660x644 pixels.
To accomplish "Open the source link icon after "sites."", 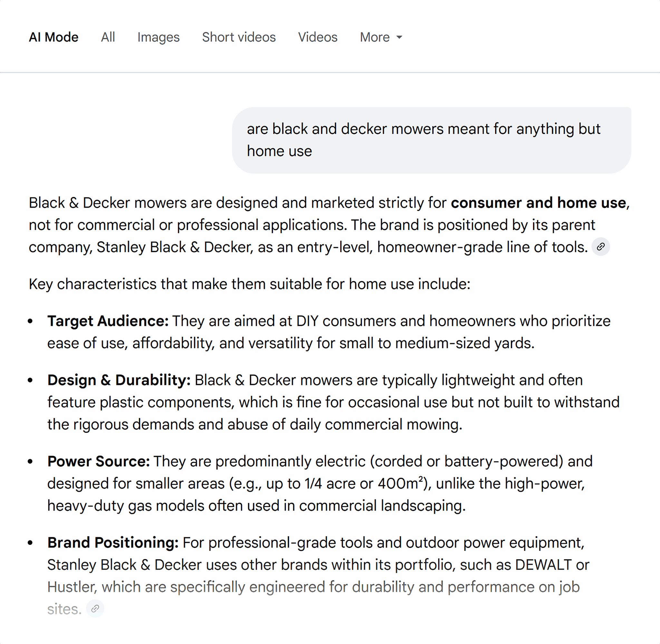I will (95, 609).
